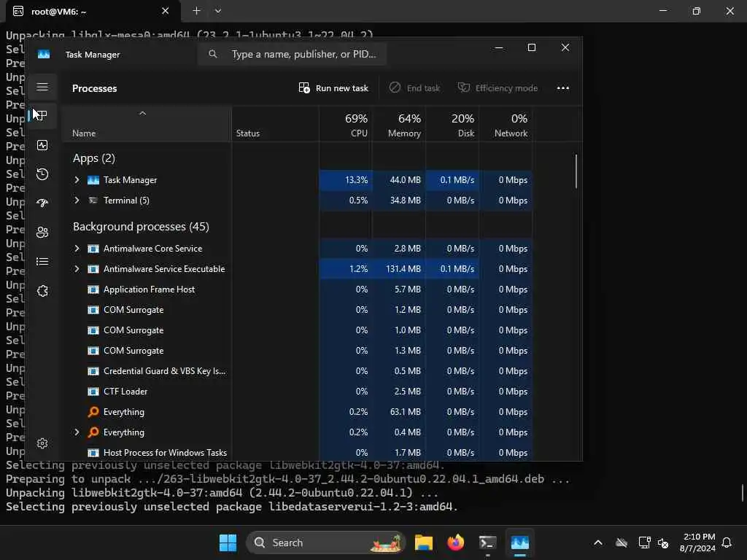The width and height of the screenshot is (747, 560).
Task: Open File Explorer from the taskbar
Action: [424, 542]
